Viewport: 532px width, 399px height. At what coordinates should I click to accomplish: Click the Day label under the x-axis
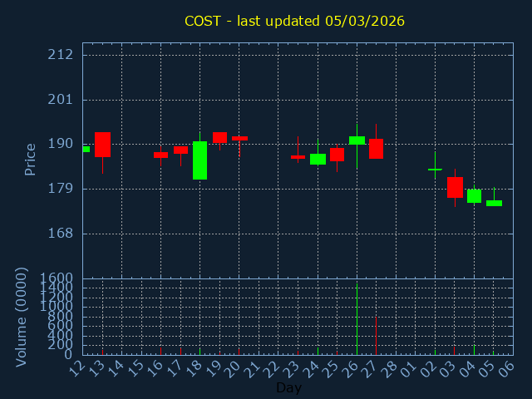point(288,388)
